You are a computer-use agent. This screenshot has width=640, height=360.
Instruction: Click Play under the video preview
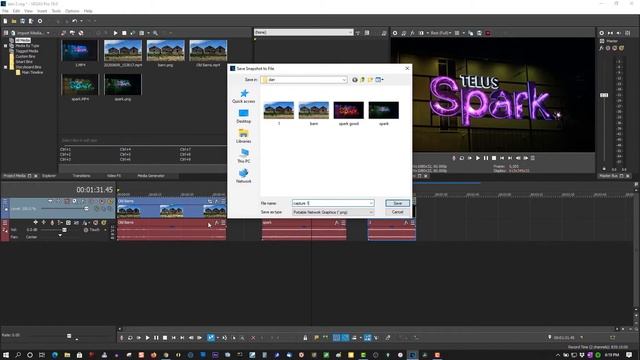(478, 158)
